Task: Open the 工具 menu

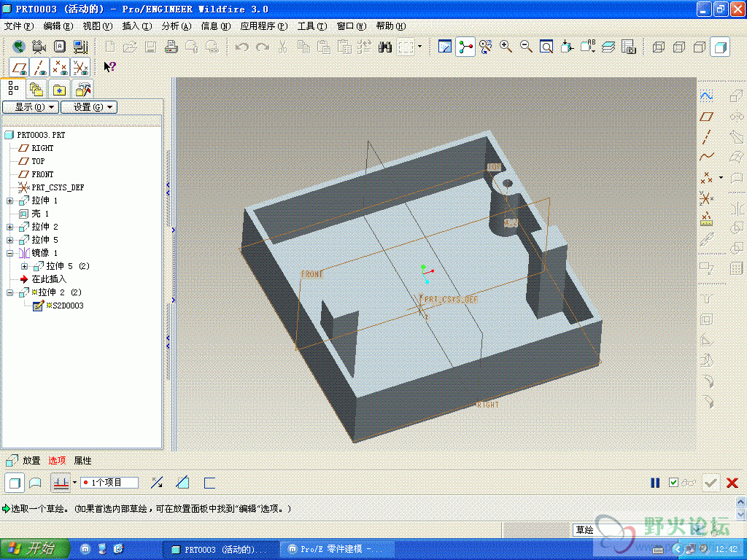Action: [x=312, y=26]
